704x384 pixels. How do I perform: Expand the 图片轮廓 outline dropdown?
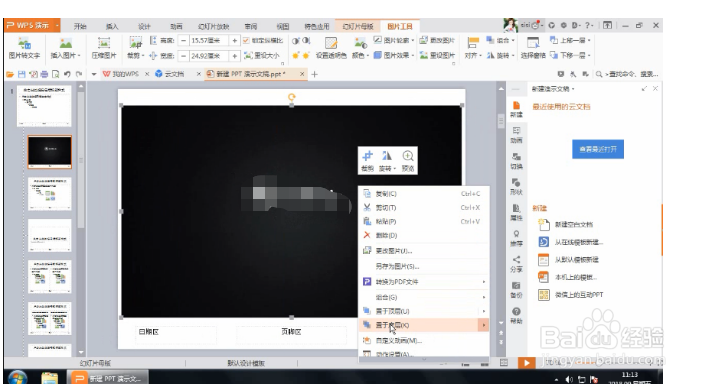(413, 40)
